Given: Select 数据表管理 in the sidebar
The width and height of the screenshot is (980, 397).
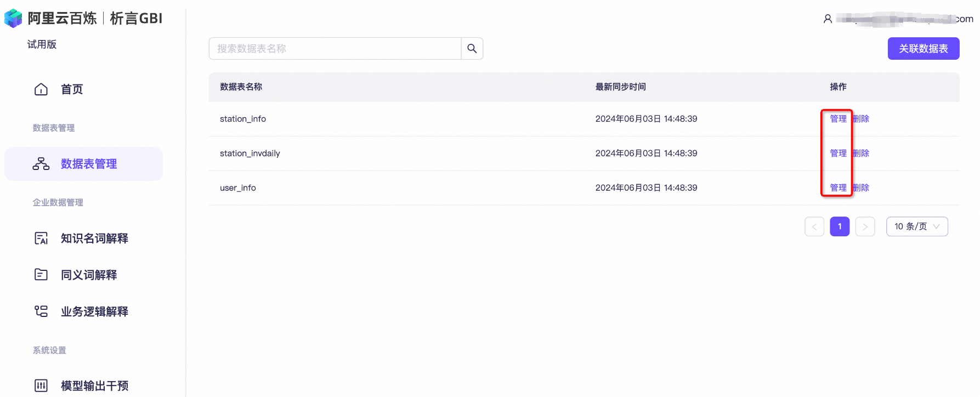Looking at the screenshot, I should (x=83, y=164).
